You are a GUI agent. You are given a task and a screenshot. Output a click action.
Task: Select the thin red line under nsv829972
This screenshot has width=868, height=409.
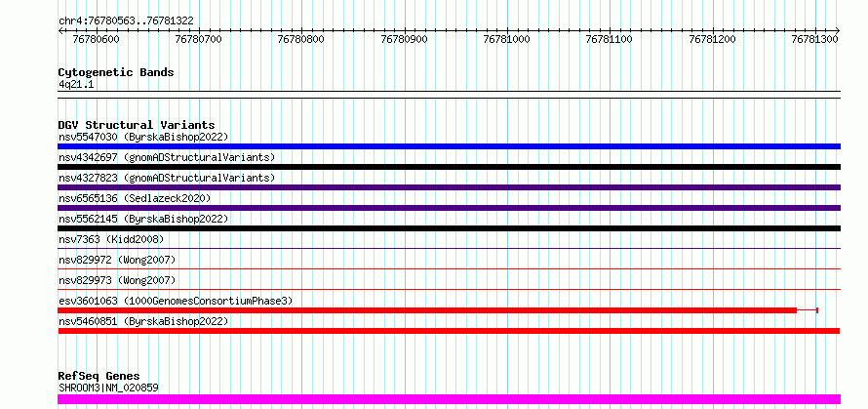point(449,269)
